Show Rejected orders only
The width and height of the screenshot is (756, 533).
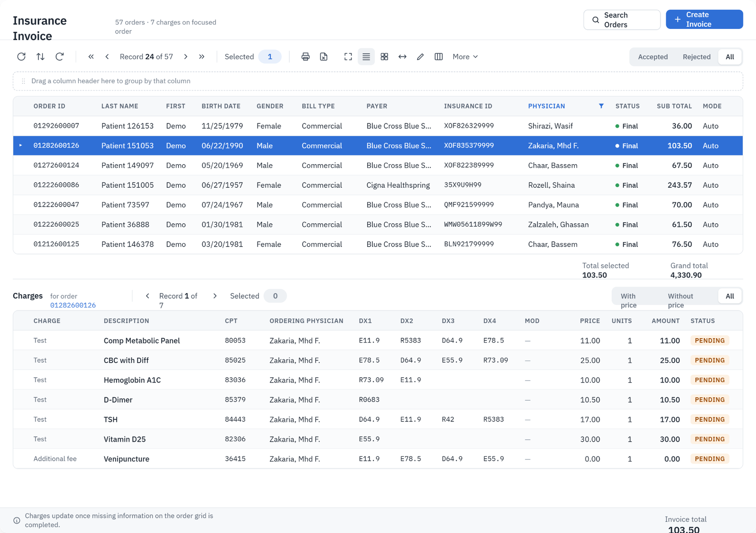696,57
